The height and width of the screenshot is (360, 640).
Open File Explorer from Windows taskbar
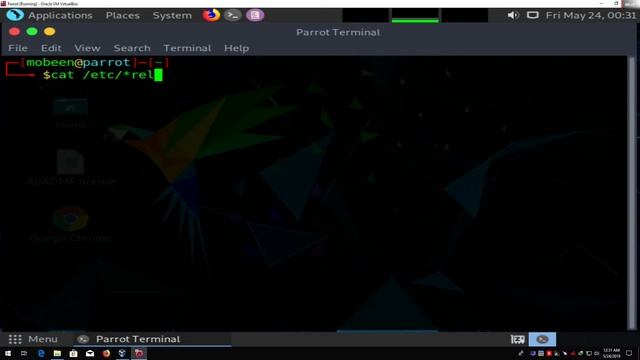57,353
